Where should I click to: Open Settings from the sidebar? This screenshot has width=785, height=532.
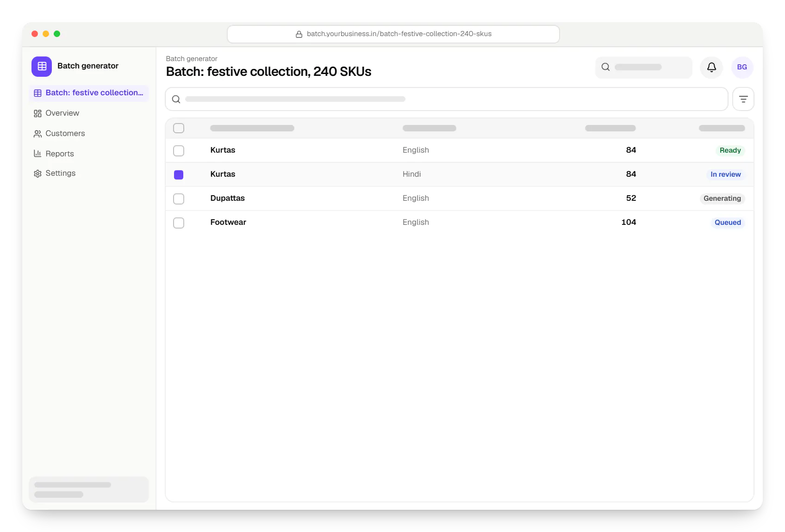coord(89,173)
